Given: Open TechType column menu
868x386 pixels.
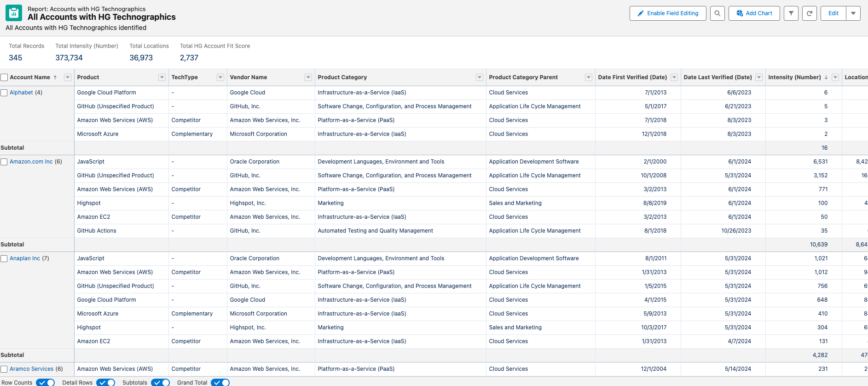Looking at the screenshot, I should click(220, 77).
